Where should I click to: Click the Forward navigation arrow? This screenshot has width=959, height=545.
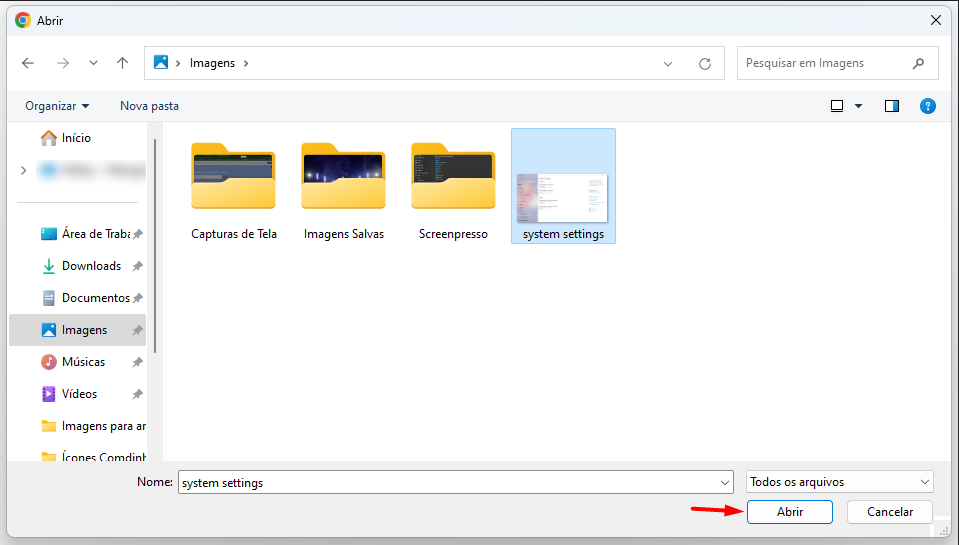coord(63,63)
